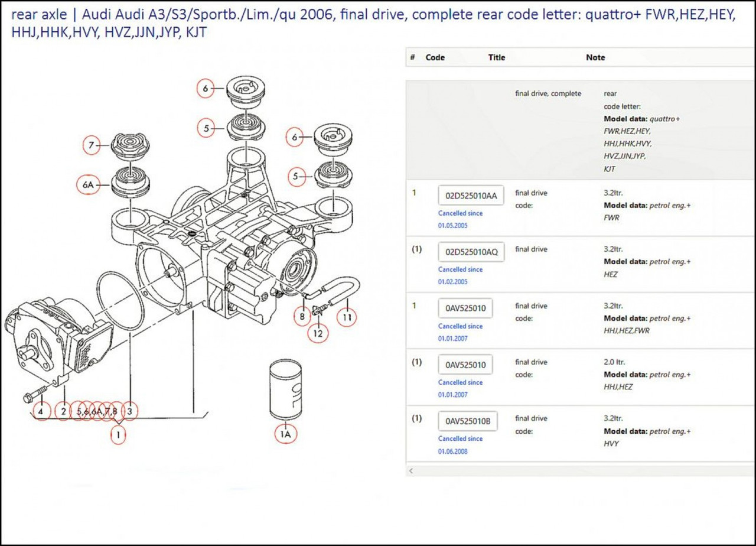
Task: Click callout 7 in the diagram
Action: point(92,144)
